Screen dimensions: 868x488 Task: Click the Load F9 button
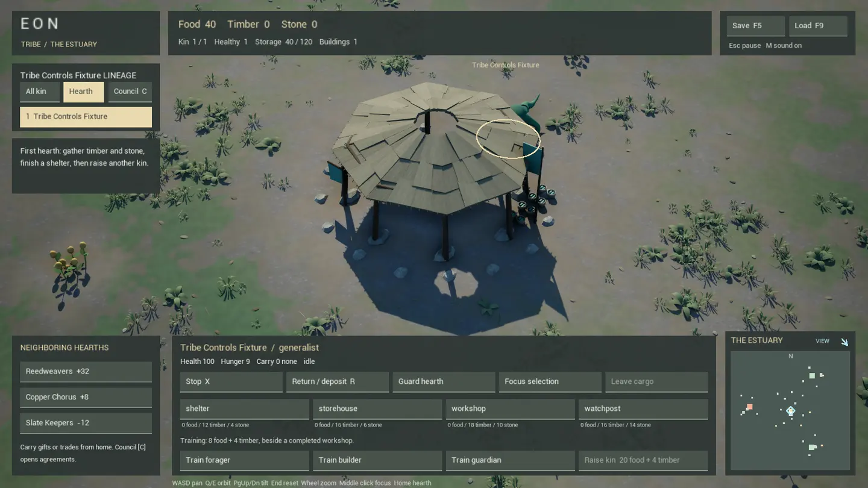tap(818, 26)
